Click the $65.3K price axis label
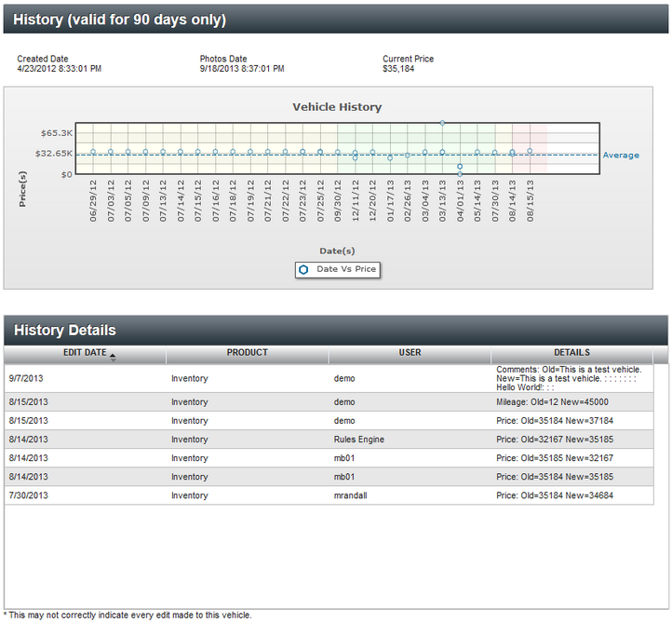Viewport: 672px width, 623px height. point(57,133)
